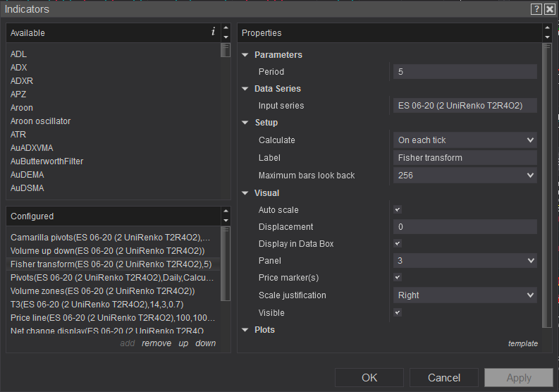Click the remove link under Configured
Image resolution: width=559 pixels, height=392 pixels.
(x=156, y=343)
